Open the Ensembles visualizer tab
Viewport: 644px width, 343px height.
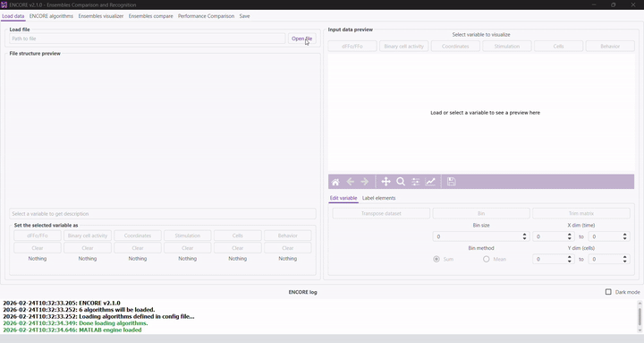[x=101, y=16]
